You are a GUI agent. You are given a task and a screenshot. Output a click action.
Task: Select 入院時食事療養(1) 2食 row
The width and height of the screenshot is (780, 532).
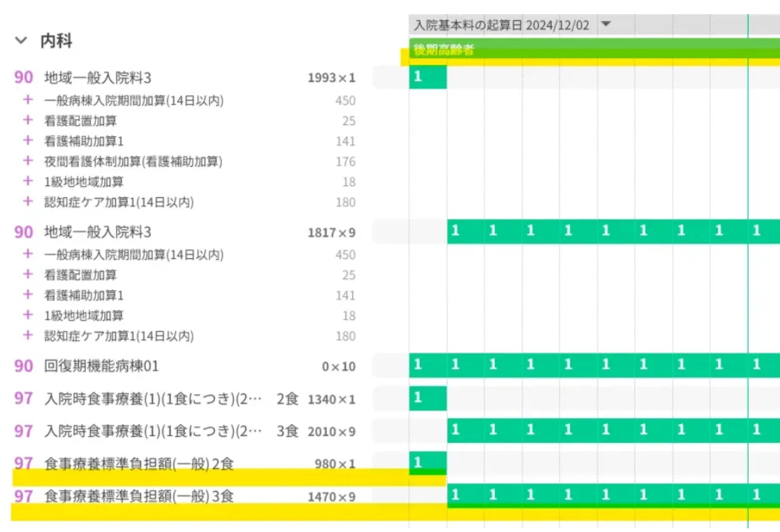[185, 399]
